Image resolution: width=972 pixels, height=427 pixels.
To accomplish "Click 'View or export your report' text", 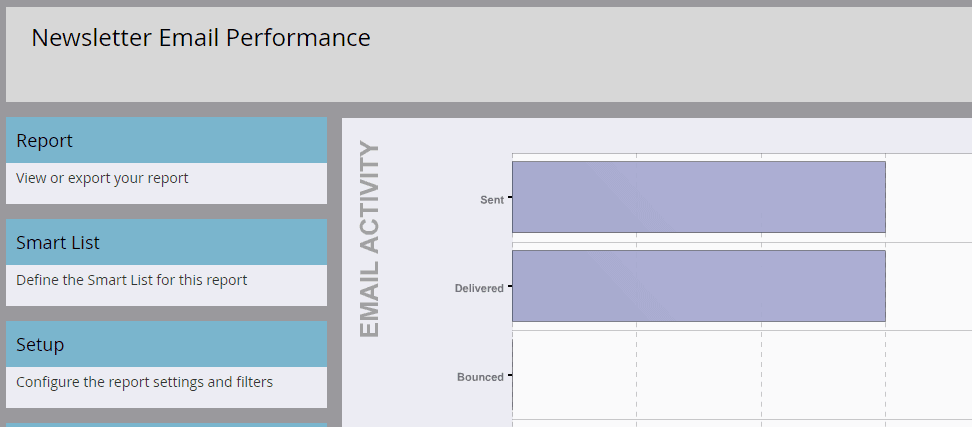I will point(102,179).
